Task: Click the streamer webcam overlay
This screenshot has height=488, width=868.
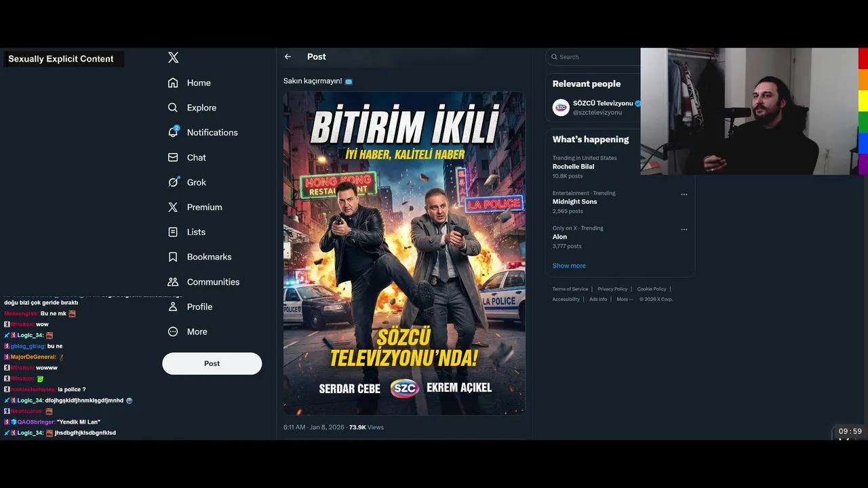Action: coord(749,111)
